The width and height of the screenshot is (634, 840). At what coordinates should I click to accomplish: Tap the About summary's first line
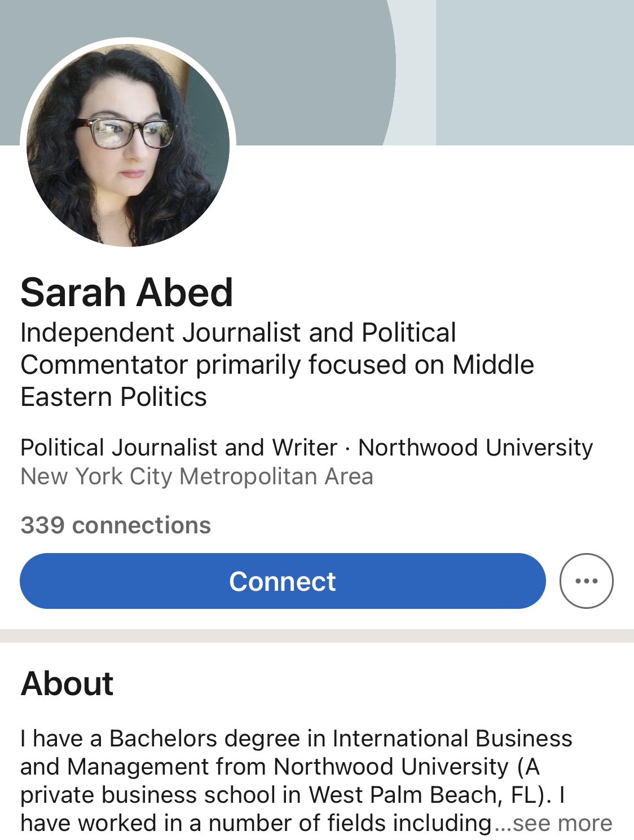(x=296, y=739)
